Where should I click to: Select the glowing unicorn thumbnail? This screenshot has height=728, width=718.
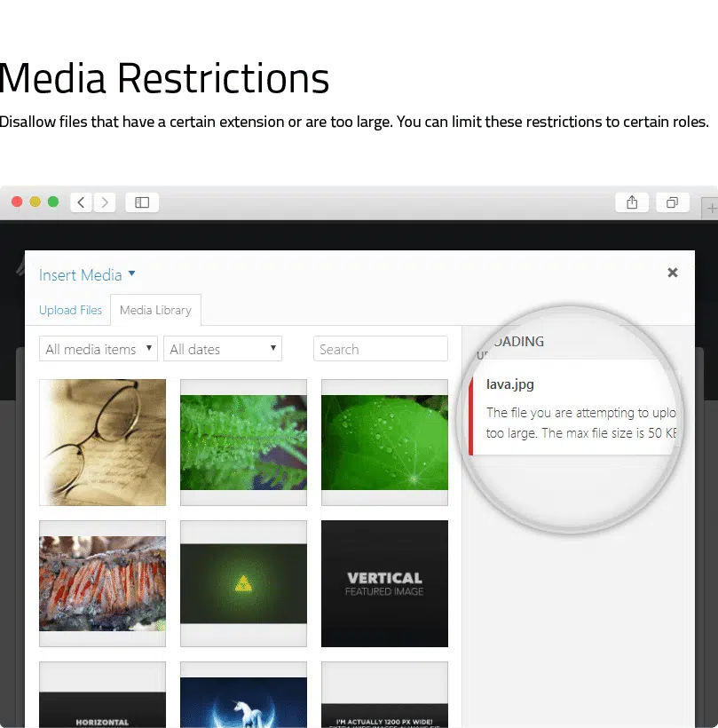pos(244,694)
